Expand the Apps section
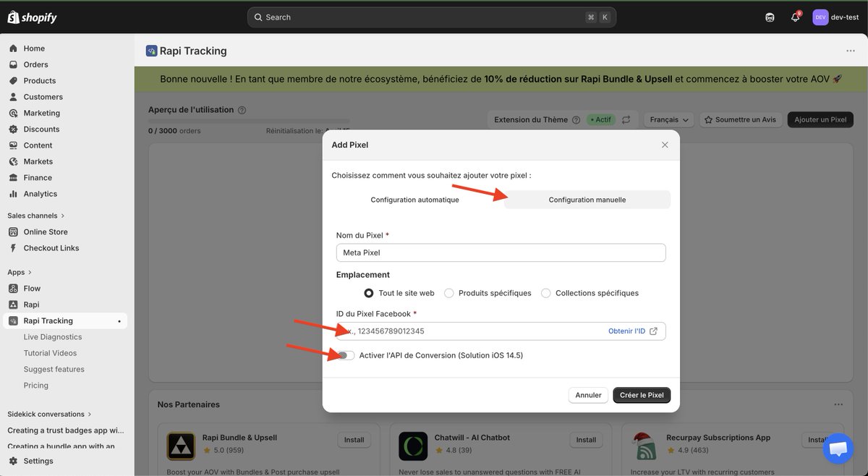This screenshot has width=868, height=476. 20,272
